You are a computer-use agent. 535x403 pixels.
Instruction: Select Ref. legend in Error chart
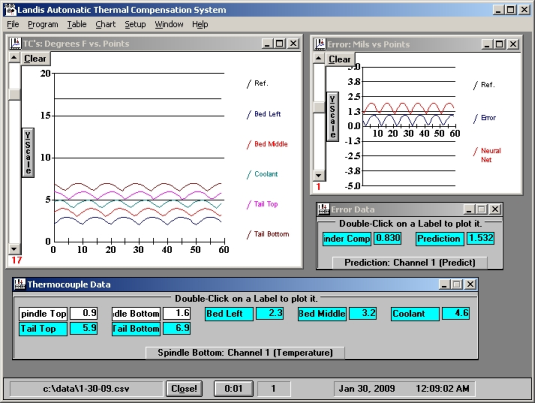[x=484, y=85]
